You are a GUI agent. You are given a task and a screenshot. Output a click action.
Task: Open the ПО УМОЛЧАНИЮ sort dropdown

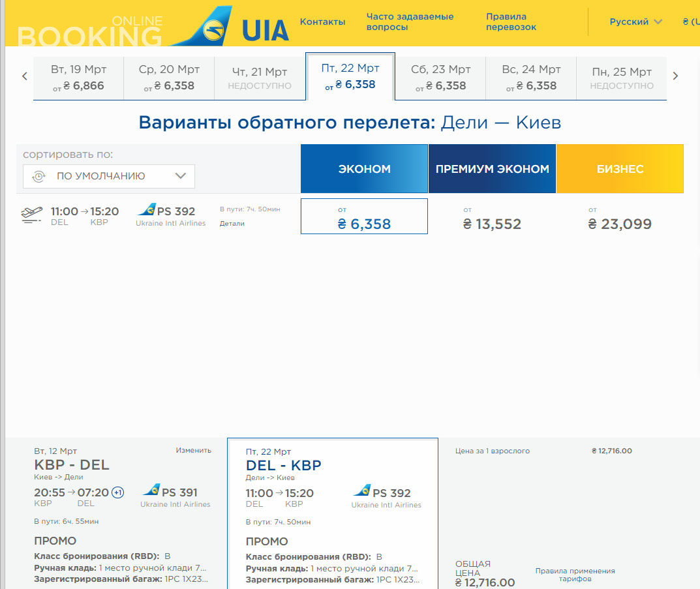pos(109,176)
